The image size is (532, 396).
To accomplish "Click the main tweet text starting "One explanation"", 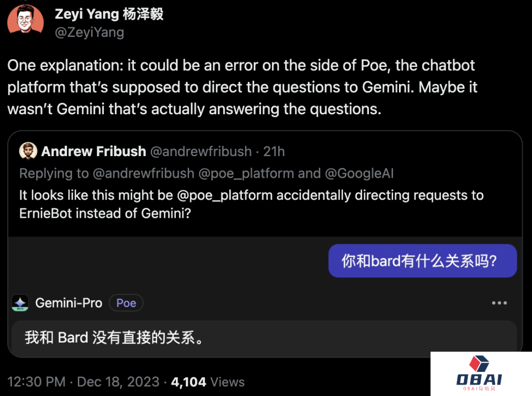I will click(x=242, y=87).
